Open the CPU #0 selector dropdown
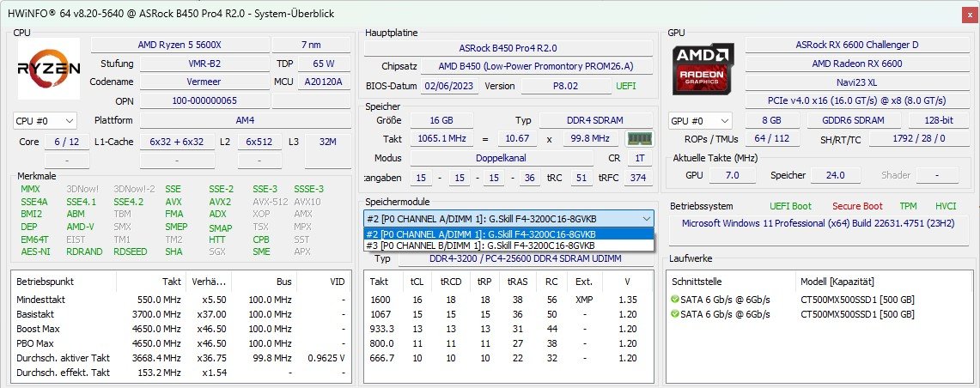 click(45, 120)
